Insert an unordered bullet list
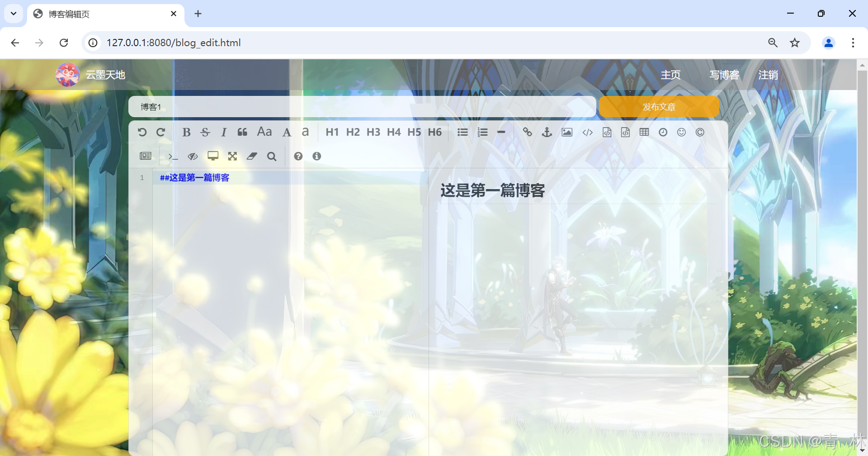The width and height of the screenshot is (868, 456). [x=462, y=132]
